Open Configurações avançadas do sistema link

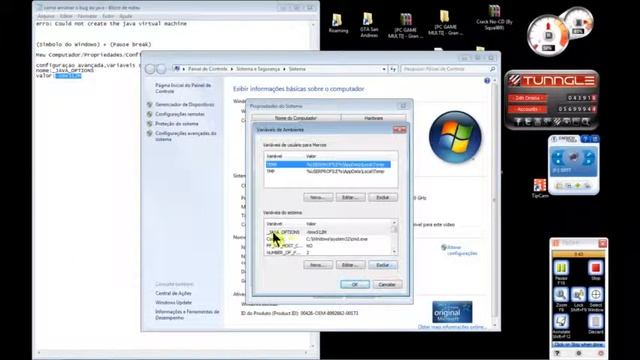click(186, 136)
